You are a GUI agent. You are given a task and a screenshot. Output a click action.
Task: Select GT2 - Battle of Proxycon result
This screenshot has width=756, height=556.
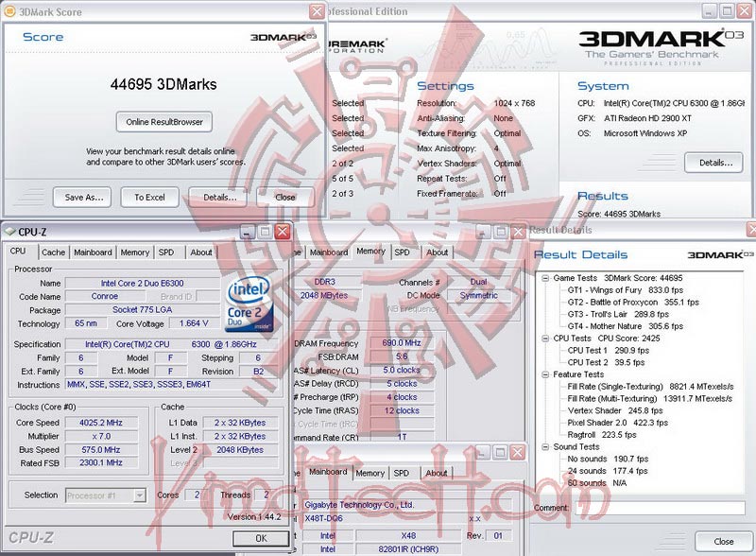(633, 303)
